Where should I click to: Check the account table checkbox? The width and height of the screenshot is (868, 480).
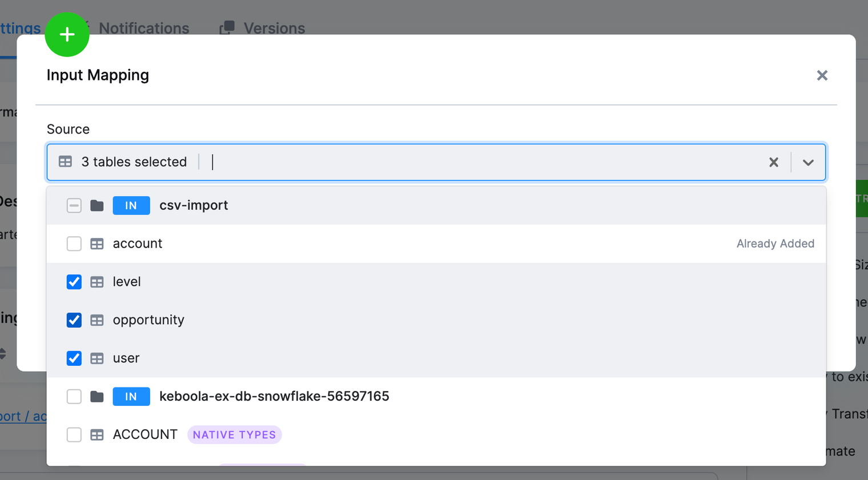coord(74,244)
